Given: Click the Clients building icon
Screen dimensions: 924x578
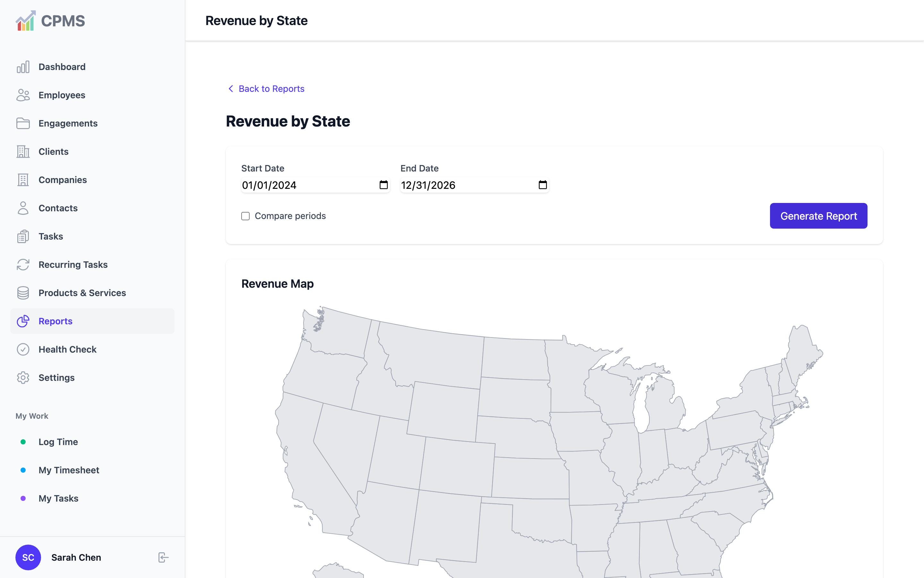Looking at the screenshot, I should click(x=23, y=152).
